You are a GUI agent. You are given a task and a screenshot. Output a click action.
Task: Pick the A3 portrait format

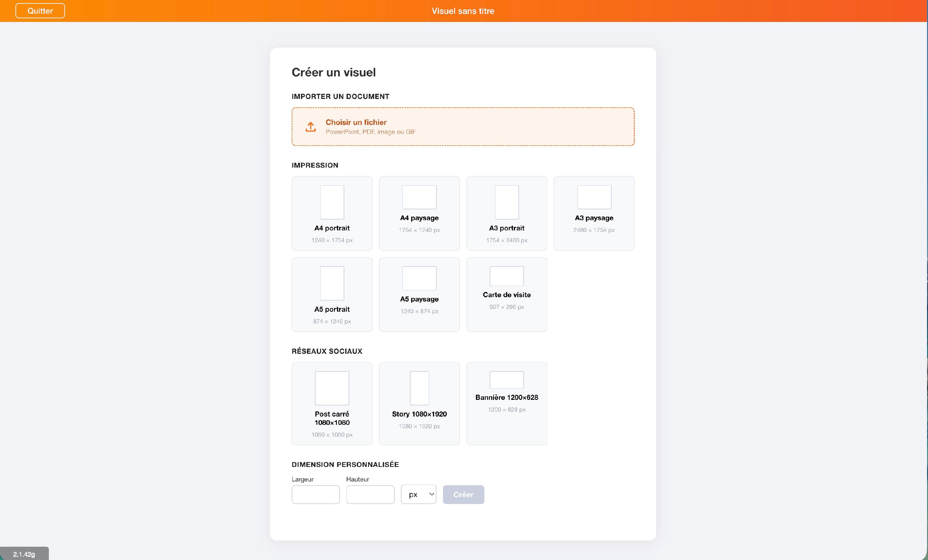507,213
